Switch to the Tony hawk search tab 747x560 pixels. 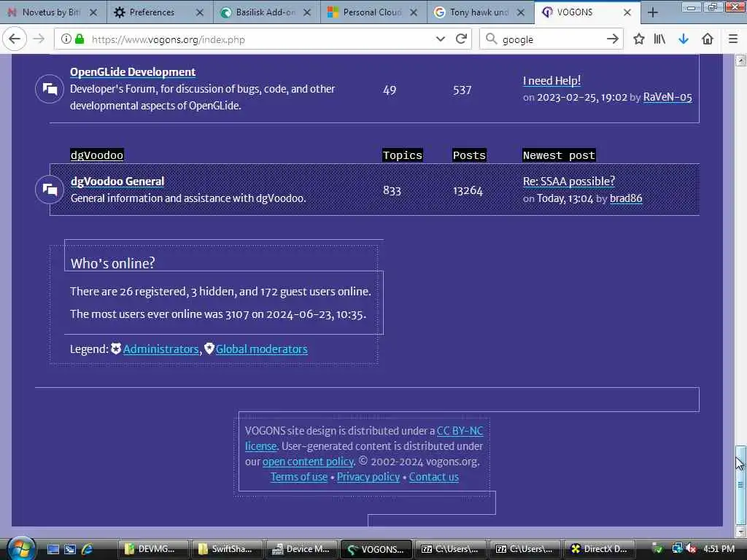pos(479,12)
